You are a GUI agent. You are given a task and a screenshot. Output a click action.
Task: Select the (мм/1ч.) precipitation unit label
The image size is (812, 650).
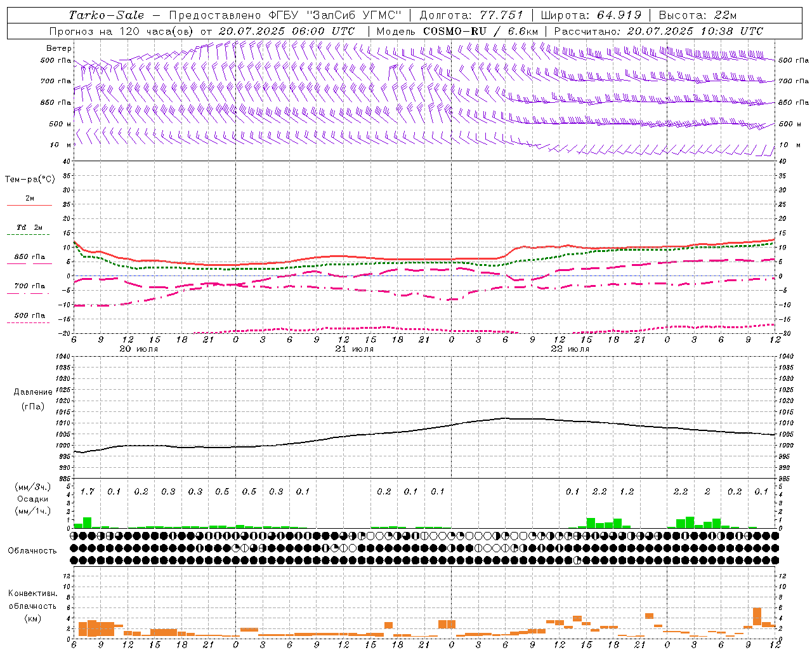pyautogui.click(x=33, y=511)
